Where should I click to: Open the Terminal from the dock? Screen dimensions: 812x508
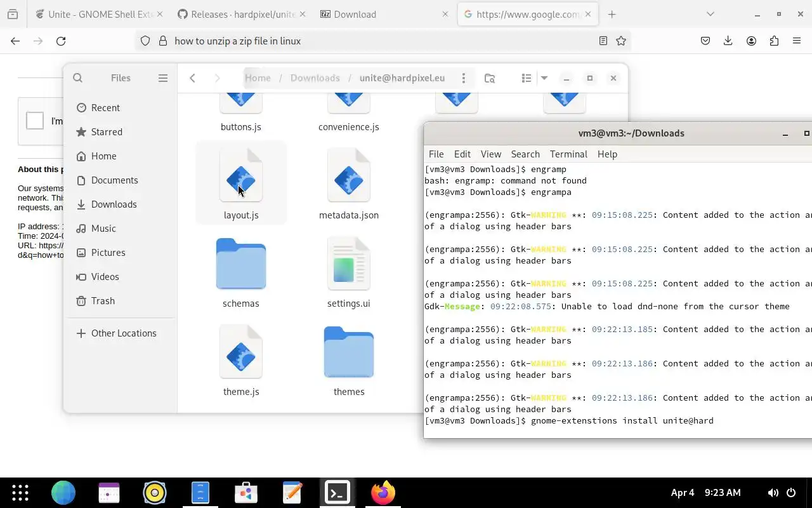pyautogui.click(x=337, y=493)
